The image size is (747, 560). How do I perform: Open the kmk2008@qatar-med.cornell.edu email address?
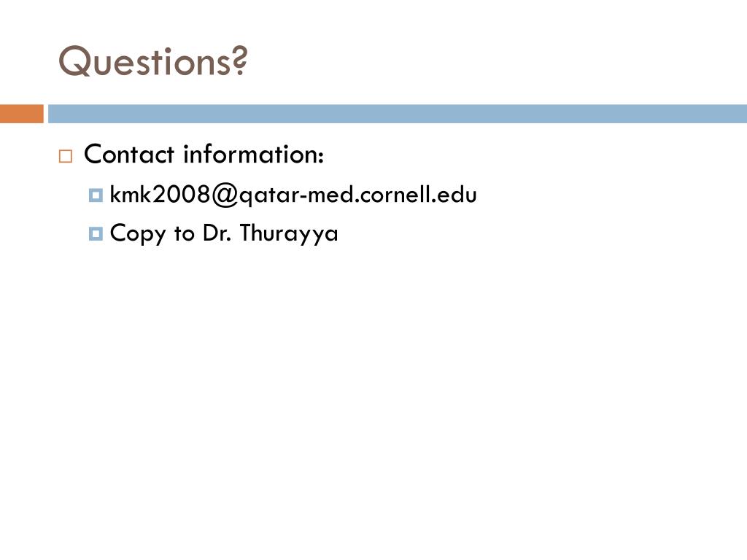pos(293,195)
